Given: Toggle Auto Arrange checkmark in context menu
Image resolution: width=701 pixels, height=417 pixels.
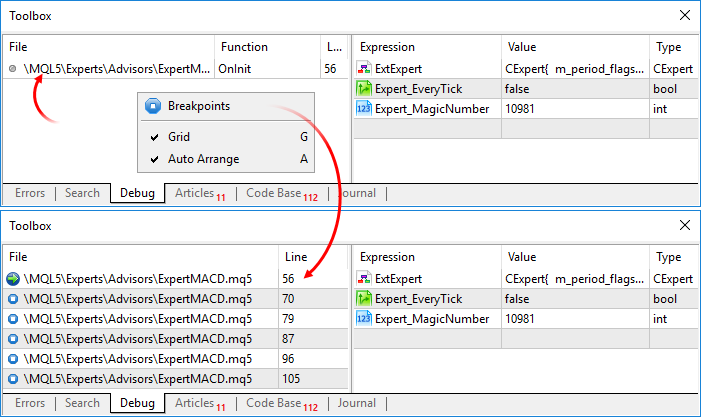Looking at the screenshot, I should (153, 159).
